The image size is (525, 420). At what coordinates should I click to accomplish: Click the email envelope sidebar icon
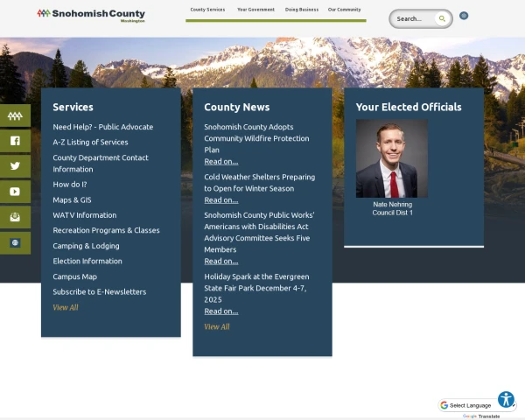tap(15, 217)
